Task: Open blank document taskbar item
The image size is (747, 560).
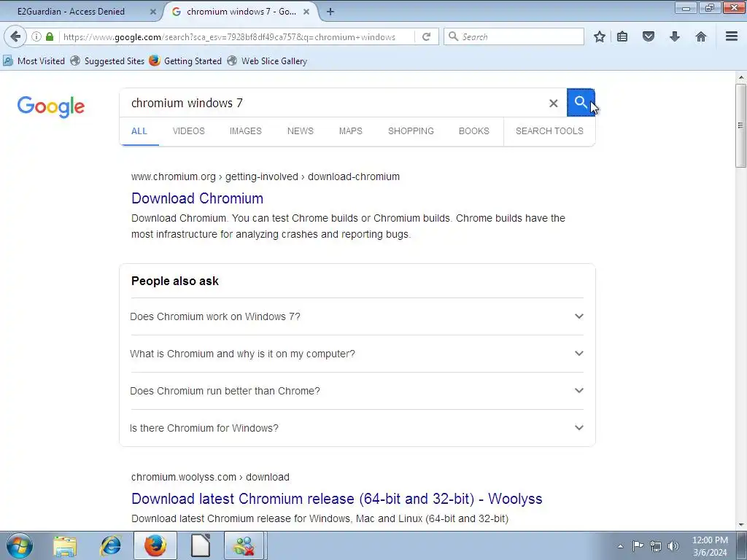Action: point(201,545)
